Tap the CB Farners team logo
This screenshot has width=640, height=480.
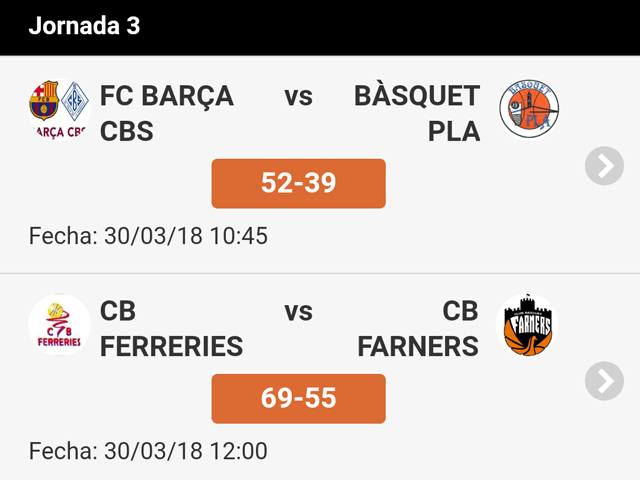point(526,325)
